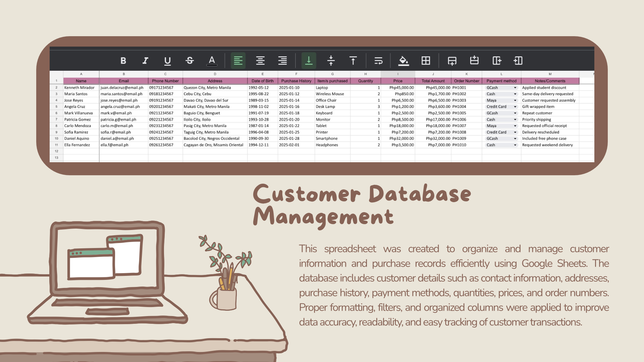Click the Phone Number header cell
Screen dimensions: 644x362
(x=165, y=81)
